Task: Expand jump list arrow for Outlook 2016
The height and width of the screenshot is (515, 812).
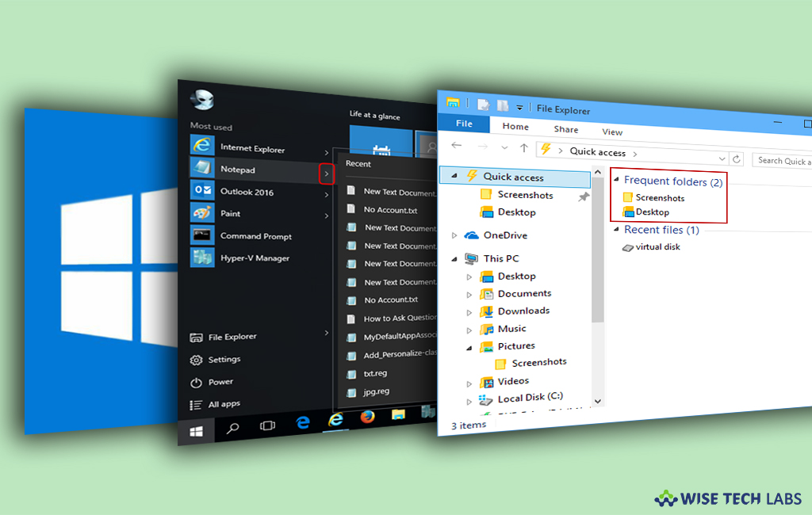Action: coord(326,195)
